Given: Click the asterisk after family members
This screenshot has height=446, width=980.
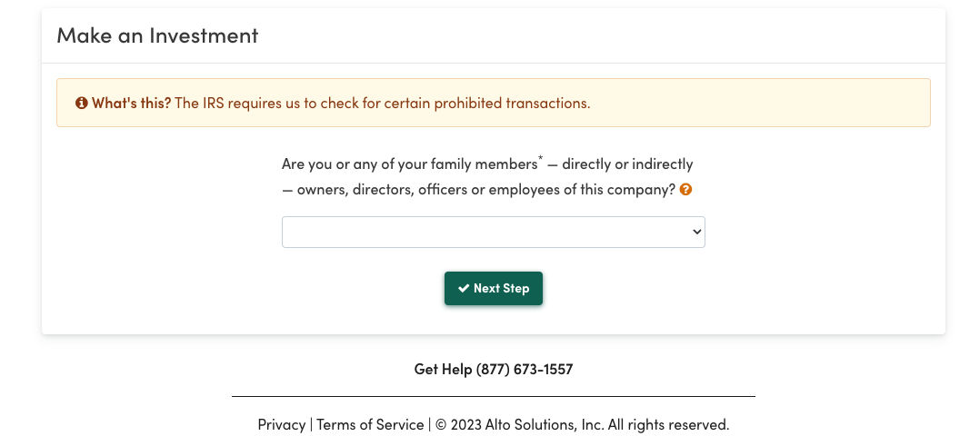Looking at the screenshot, I should click(541, 159).
